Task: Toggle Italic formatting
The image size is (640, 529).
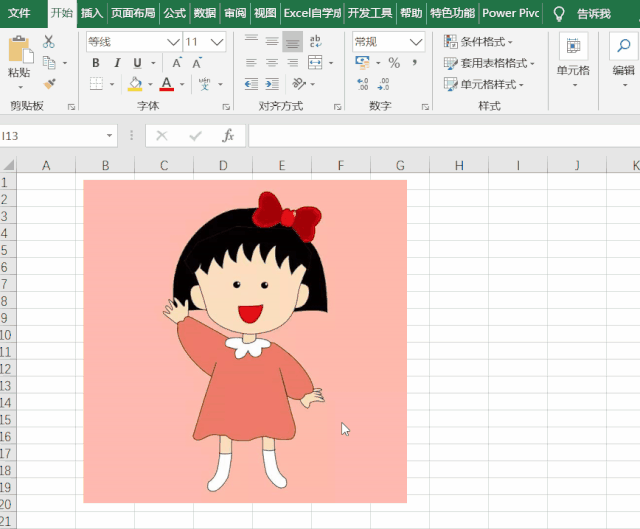Action: click(x=117, y=63)
